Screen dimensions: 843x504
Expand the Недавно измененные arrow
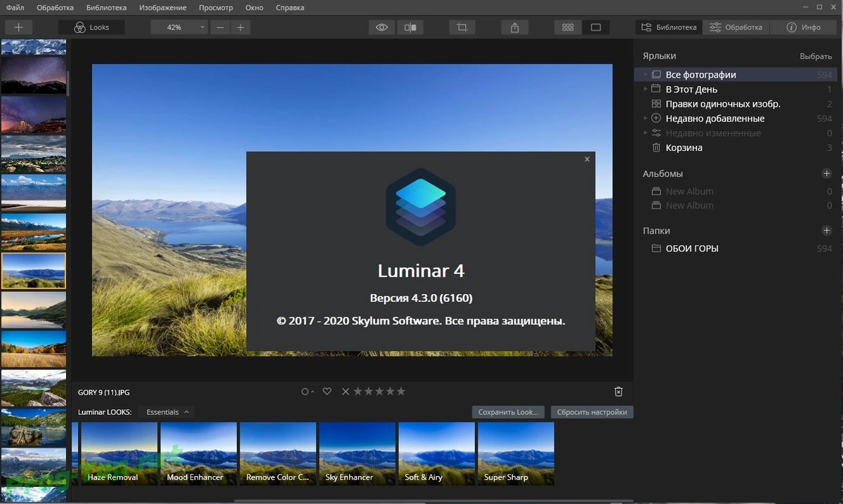(645, 133)
